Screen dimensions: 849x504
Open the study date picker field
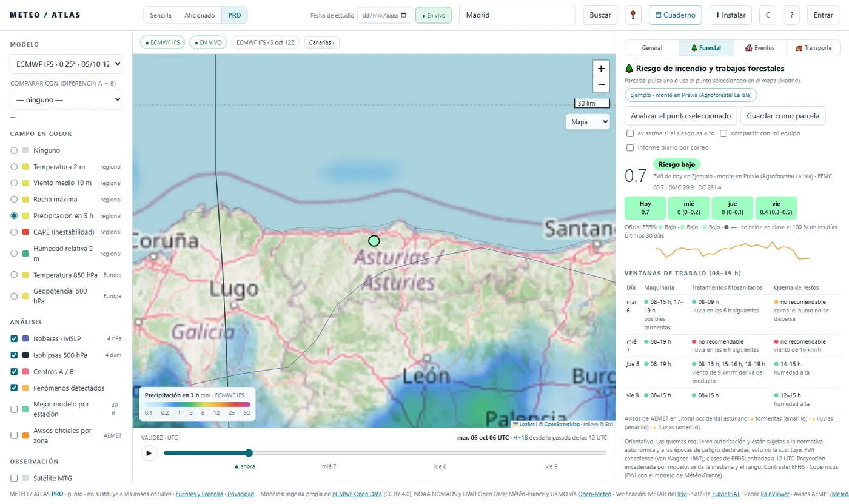pyautogui.click(x=384, y=15)
